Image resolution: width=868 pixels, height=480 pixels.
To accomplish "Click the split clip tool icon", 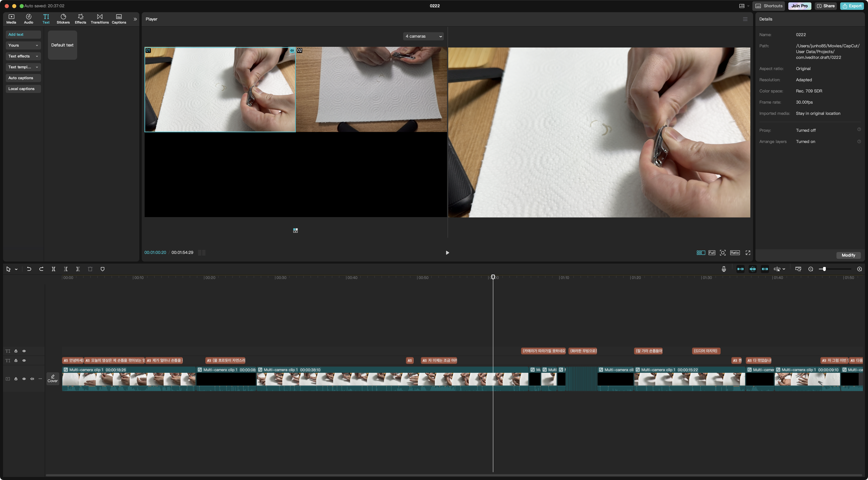I will pos(54,269).
